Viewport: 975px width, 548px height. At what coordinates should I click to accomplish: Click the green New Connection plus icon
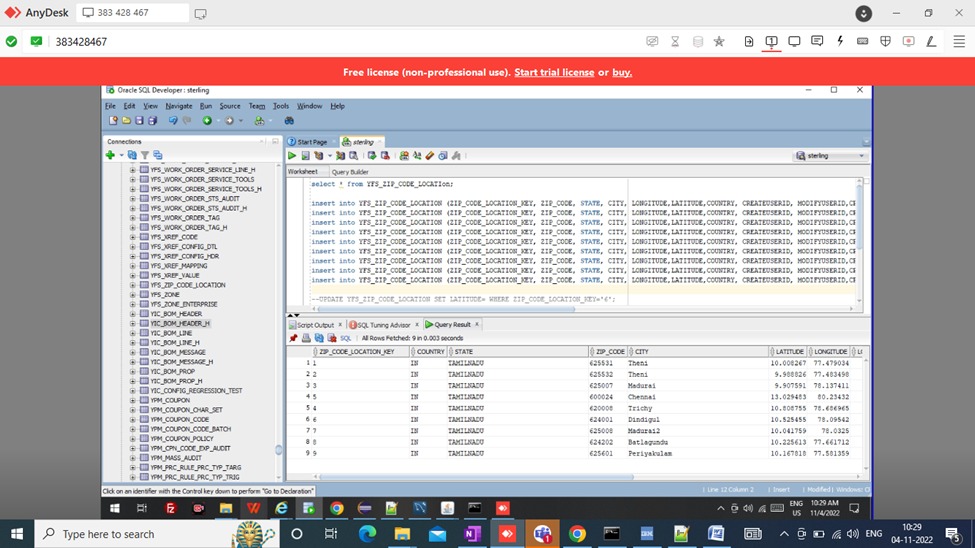(109, 155)
